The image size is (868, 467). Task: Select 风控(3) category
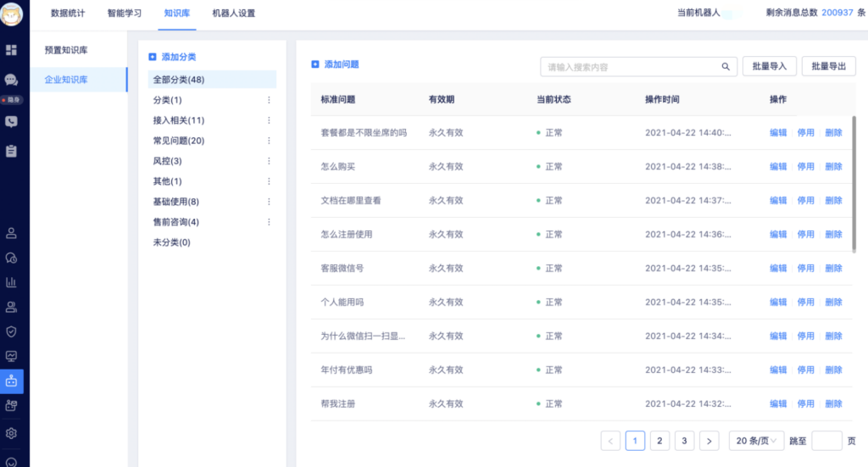167,161
